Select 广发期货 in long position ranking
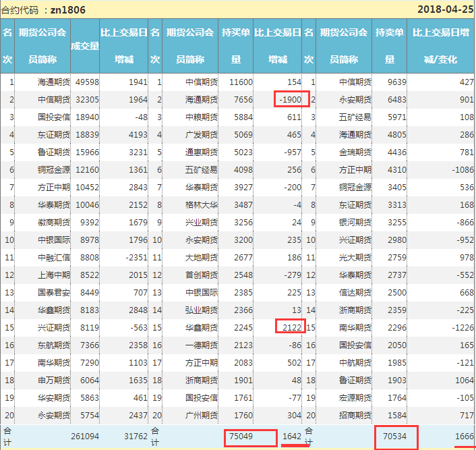476x450 pixels. click(x=202, y=135)
